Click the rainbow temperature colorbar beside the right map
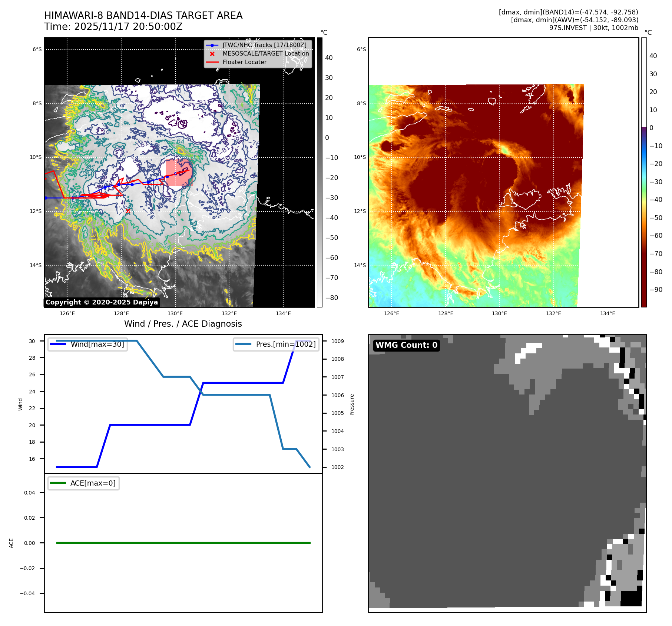 644,172
